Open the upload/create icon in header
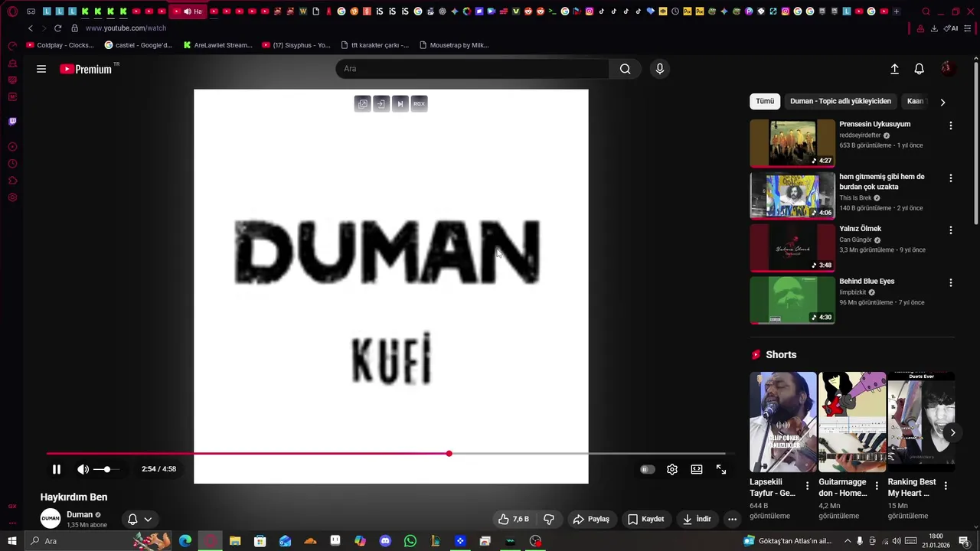 [x=894, y=69]
